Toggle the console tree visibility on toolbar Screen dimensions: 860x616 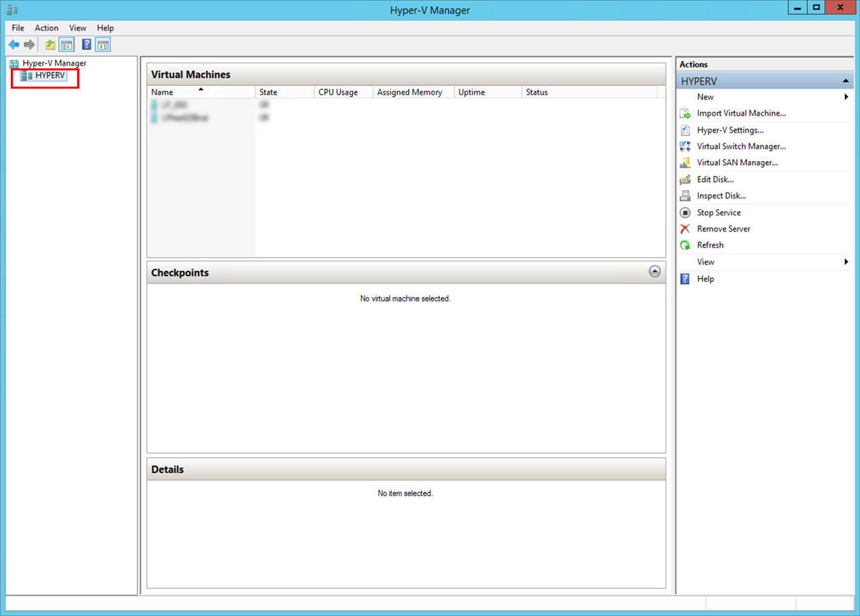[66, 44]
